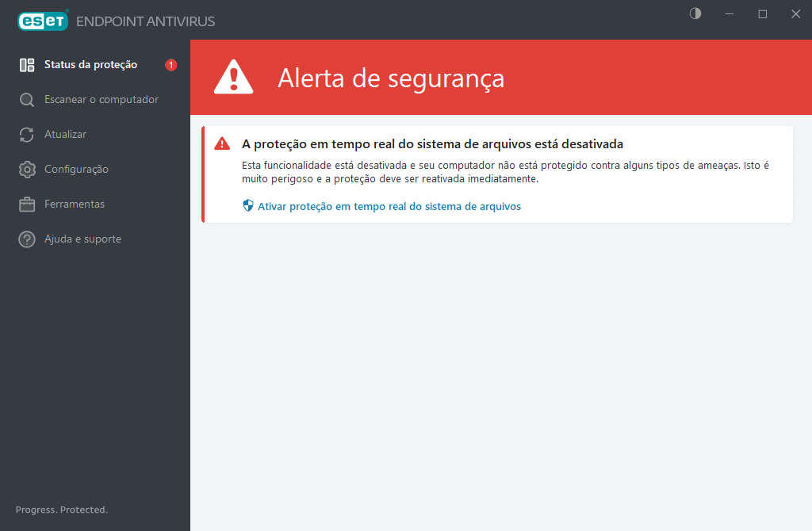Select the Status da proteção panel icon

pos(28,64)
